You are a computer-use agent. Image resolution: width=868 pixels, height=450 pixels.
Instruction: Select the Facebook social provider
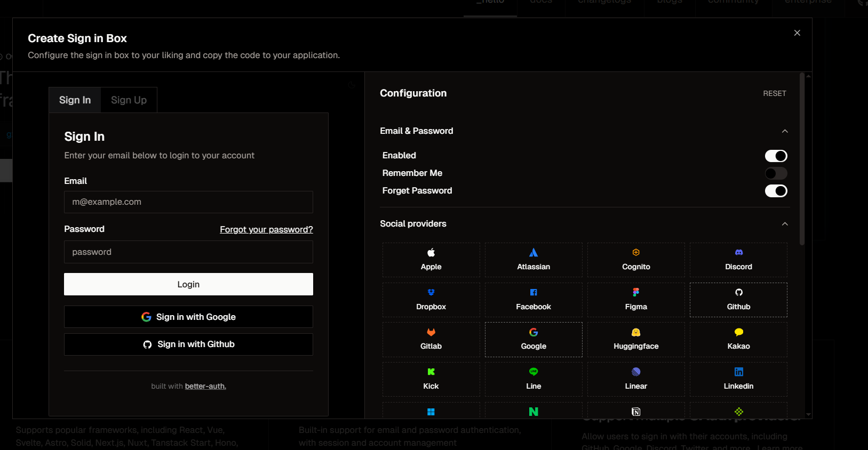pyautogui.click(x=533, y=300)
